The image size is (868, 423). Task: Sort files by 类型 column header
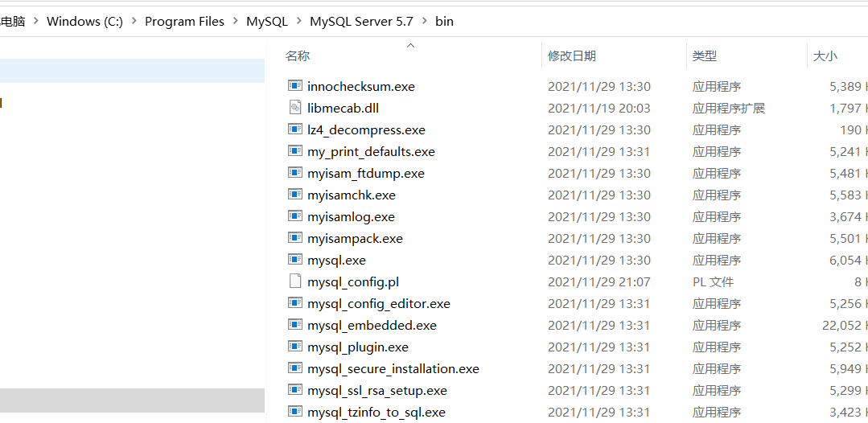pyautogui.click(x=704, y=55)
